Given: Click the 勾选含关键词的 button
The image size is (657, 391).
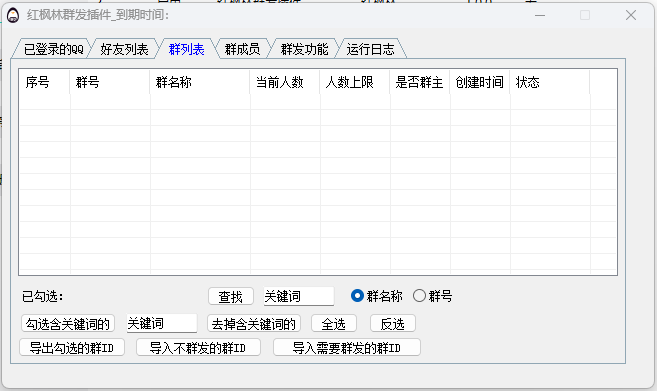Looking at the screenshot, I should point(67,324).
